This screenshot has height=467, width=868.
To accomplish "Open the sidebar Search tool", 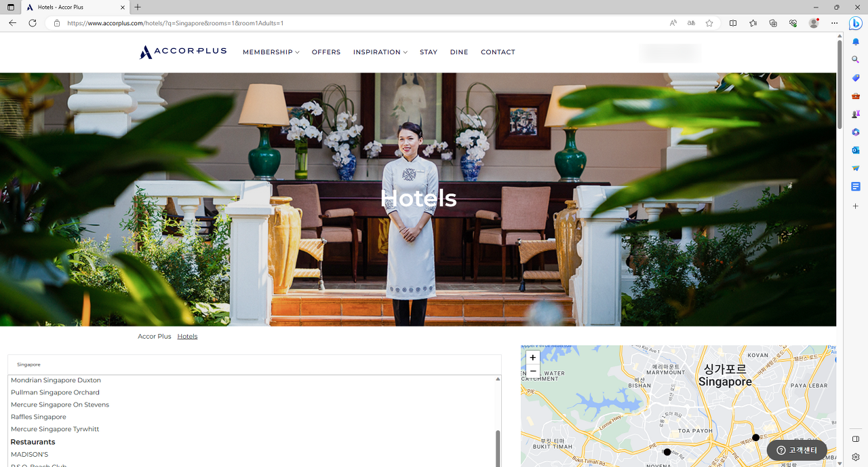I will [856, 60].
